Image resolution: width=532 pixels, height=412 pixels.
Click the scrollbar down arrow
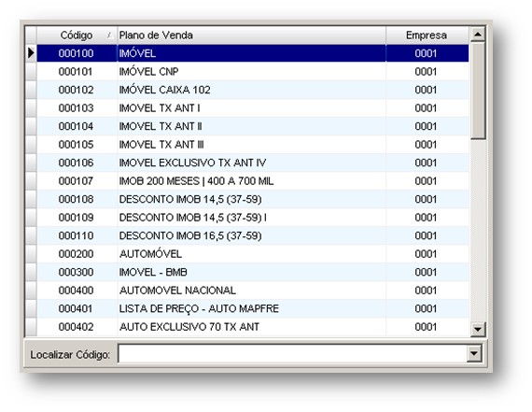[x=478, y=329]
